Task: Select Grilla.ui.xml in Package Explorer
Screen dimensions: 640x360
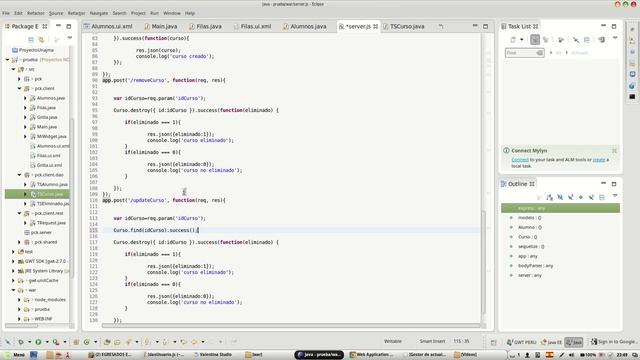Action: (46, 165)
